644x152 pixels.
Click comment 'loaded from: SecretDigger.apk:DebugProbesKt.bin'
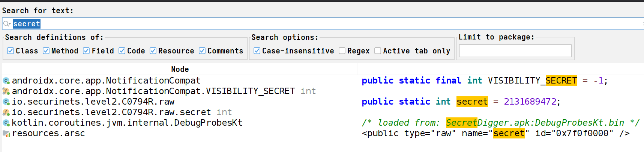[501, 123]
